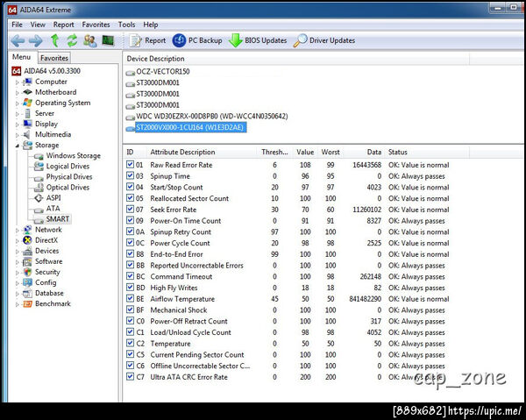Uncheck the Spinup Time attribute checkbox
Viewport: 526px width, 420px height.
point(130,175)
